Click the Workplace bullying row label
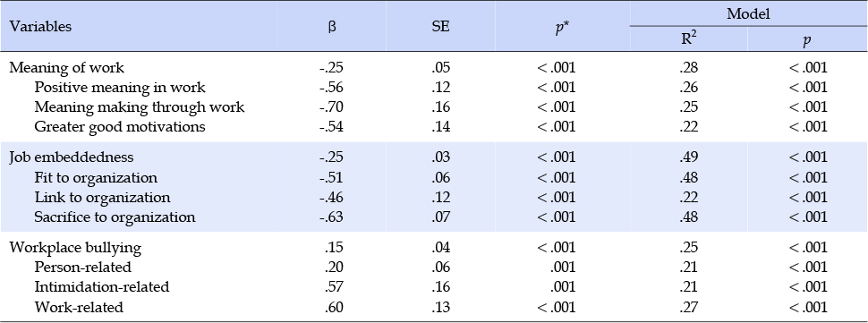Screen dimensions: 868x323 [x=75, y=247]
